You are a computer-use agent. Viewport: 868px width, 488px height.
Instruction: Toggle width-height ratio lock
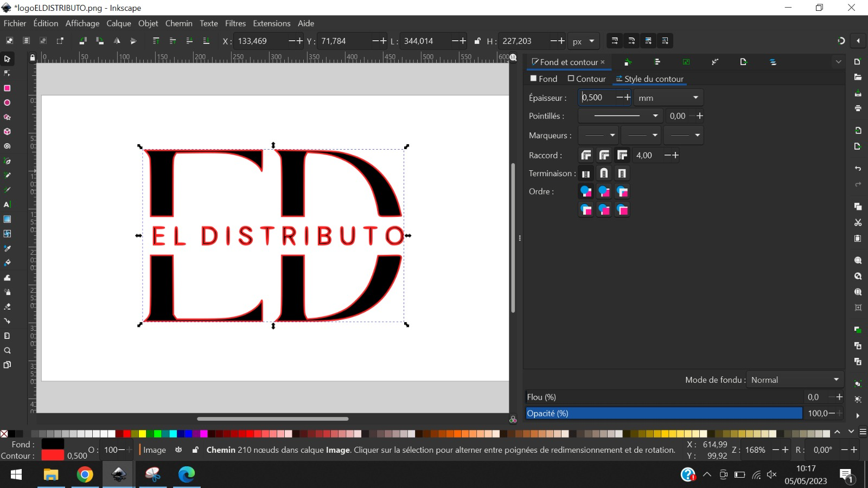[477, 41]
